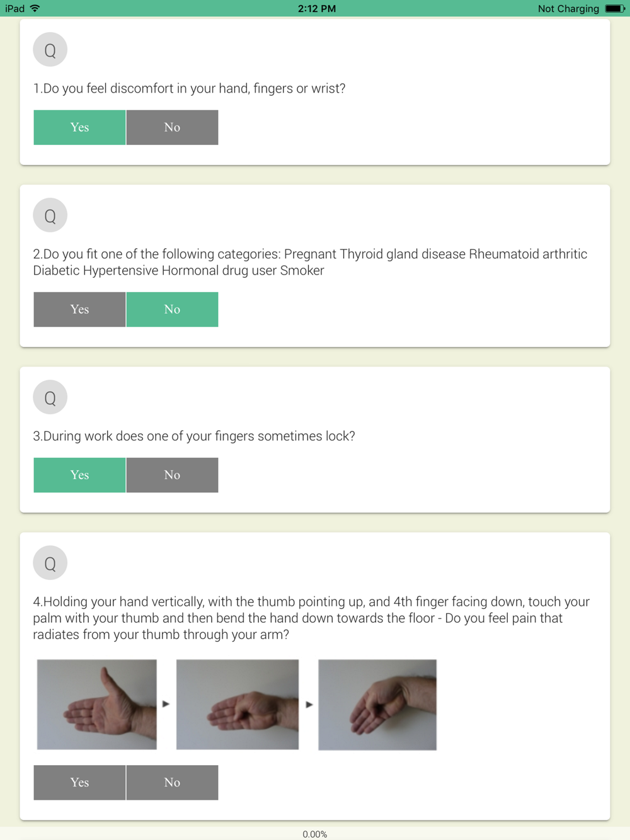Tap the Q icon for question 2
Screen dimensions: 630x840
pos(50,215)
